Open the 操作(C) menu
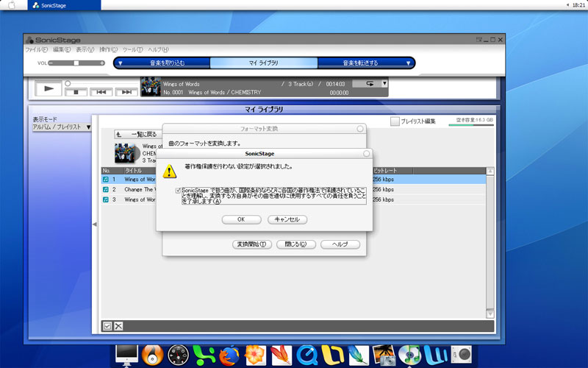 108,49
